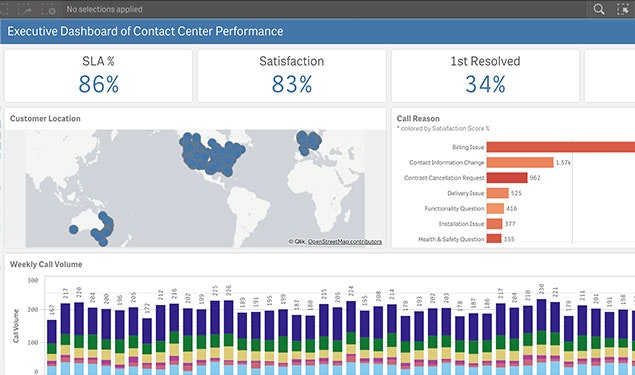Click the Delivery Issue bar
635x375 pixels.
coord(498,193)
